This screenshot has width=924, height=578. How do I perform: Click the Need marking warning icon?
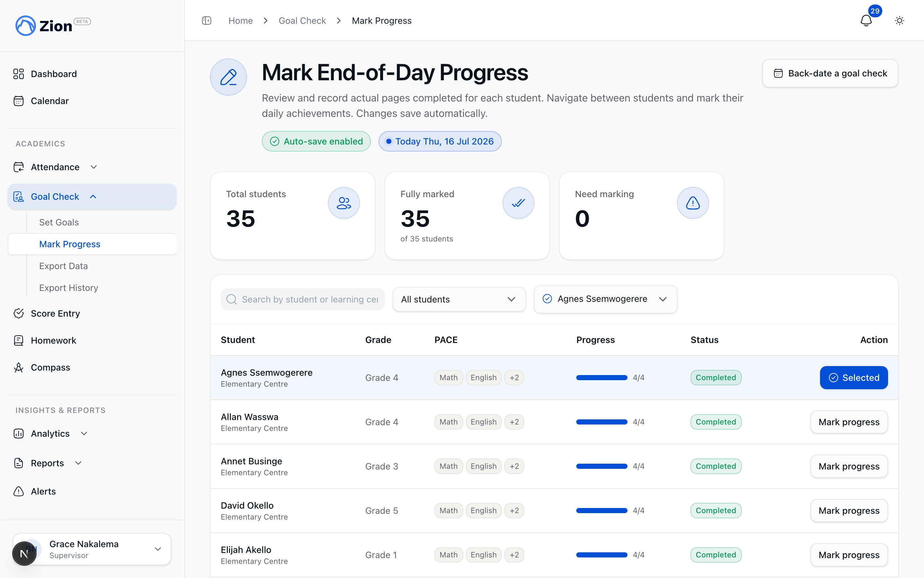[693, 203]
